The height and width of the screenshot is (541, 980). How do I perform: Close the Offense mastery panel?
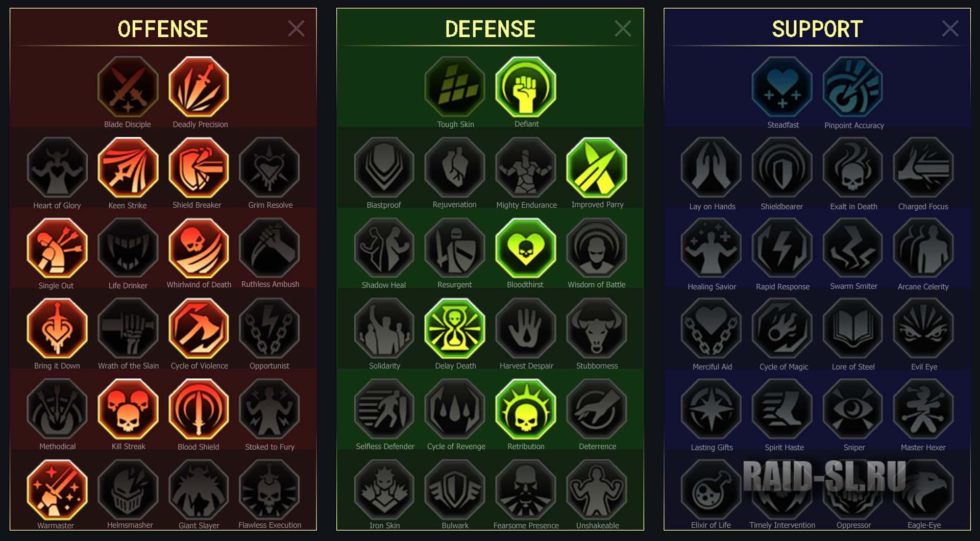(x=296, y=29)
